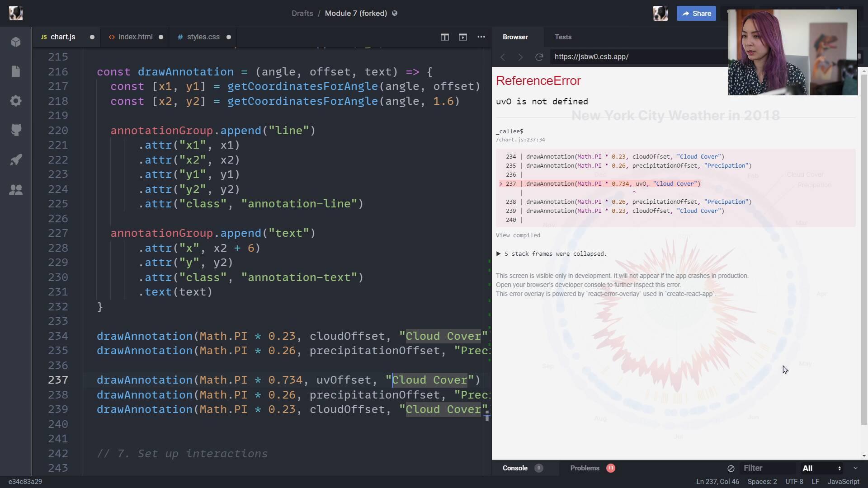Image resolution: width=868 pixels, height=488 pixels.
Task: Click the split editor layout icon
Action: coord(444,37)
